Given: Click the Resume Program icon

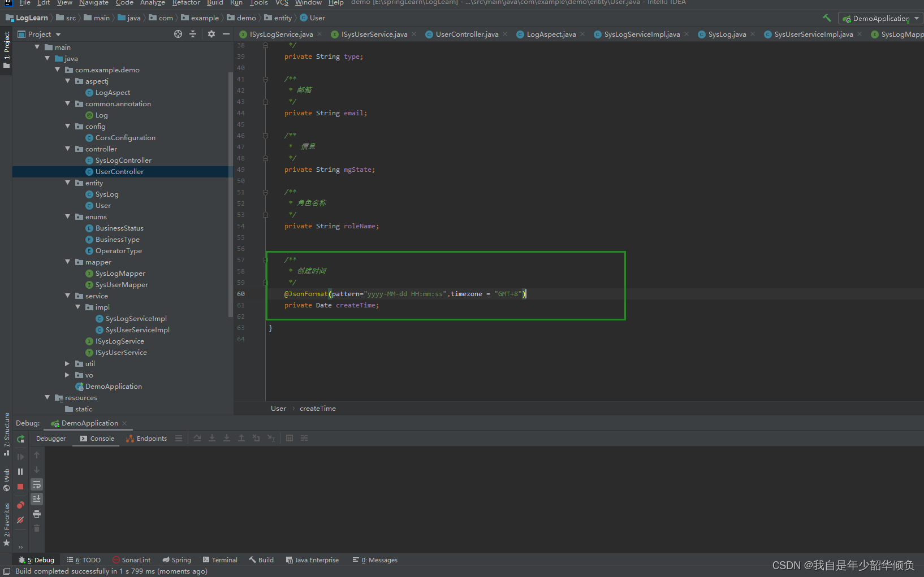Looking at the screenshot, I should tap(21, 457).
